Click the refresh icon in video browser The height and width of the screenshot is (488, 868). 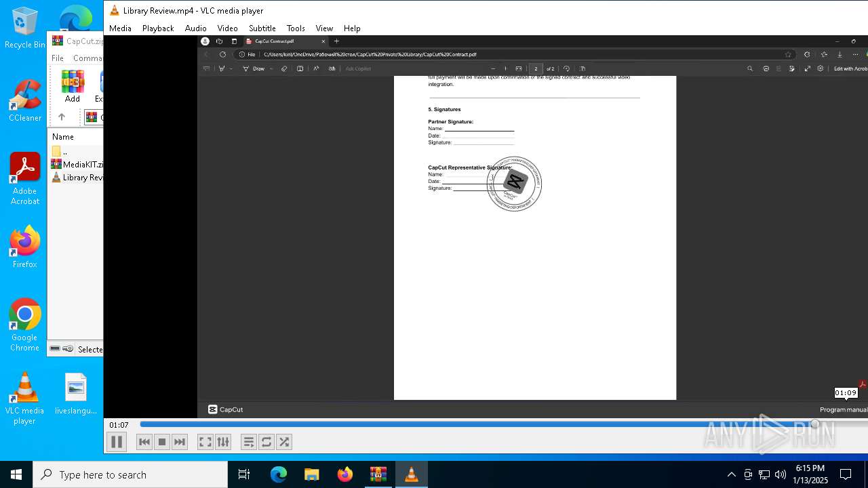pyautogui.click(x=222, y=54)
